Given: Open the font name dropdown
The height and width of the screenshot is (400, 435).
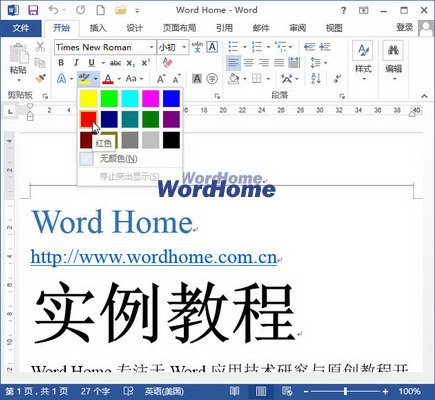Looking at the screenshot, I should (x=152, y=47).
